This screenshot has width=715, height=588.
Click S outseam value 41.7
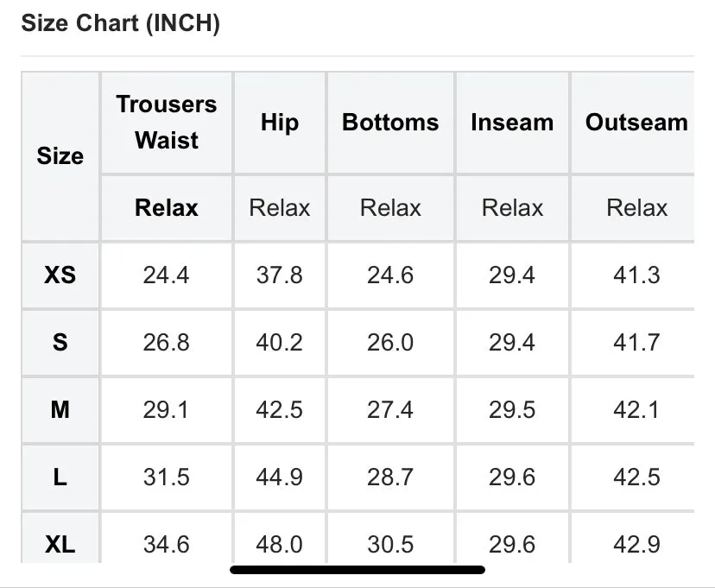(636, 342)
